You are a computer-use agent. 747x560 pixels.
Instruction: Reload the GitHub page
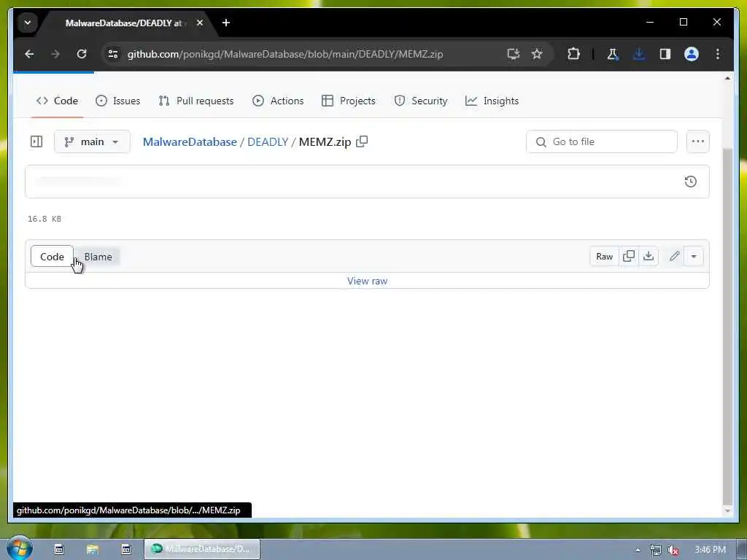(x=82, y=54)
